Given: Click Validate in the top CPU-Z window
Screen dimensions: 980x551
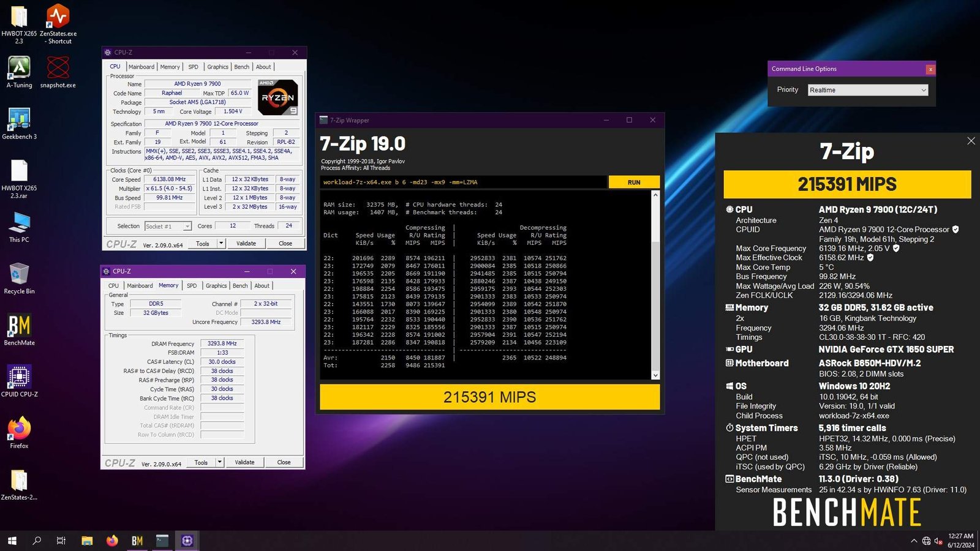Looking at the screenshot, I should 246,244.
